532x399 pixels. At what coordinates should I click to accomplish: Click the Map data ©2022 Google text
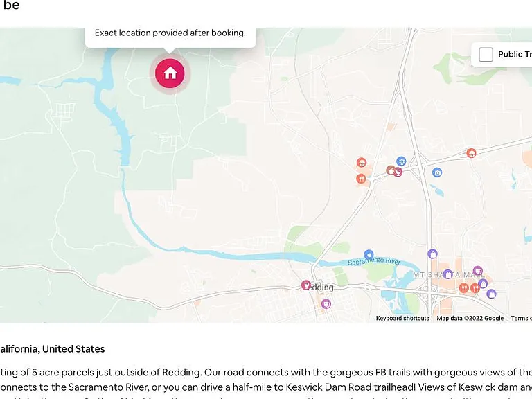pyautogui.click(x=470, y=318)
